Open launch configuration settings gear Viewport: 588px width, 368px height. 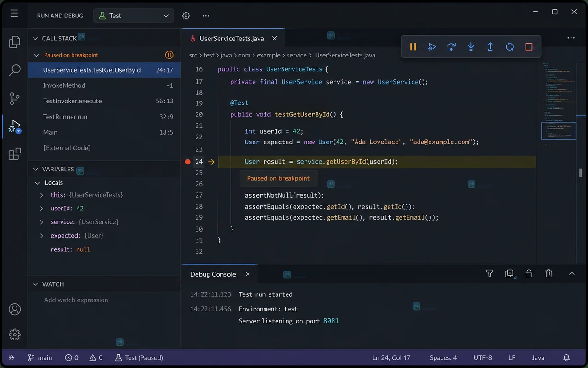[x=186, y=16]
